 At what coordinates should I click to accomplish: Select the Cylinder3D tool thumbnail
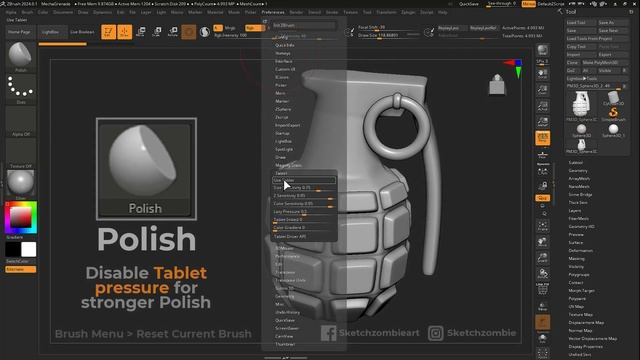point(613,98)
